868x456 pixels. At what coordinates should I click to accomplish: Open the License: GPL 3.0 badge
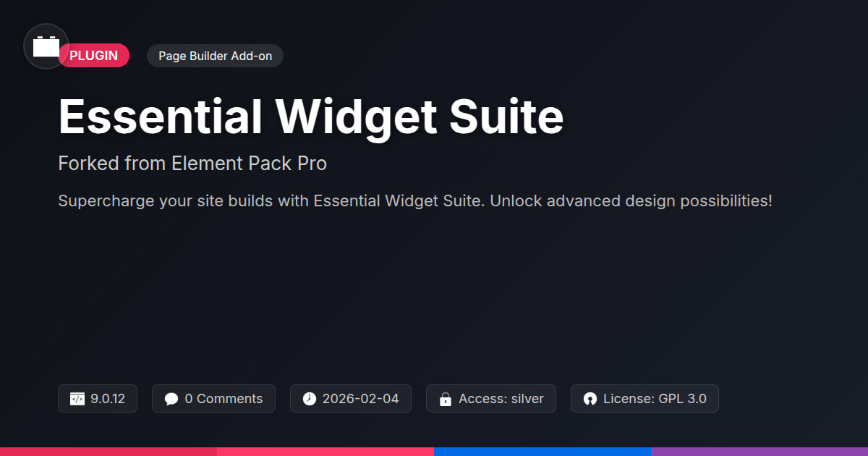[x=644, y=399]
